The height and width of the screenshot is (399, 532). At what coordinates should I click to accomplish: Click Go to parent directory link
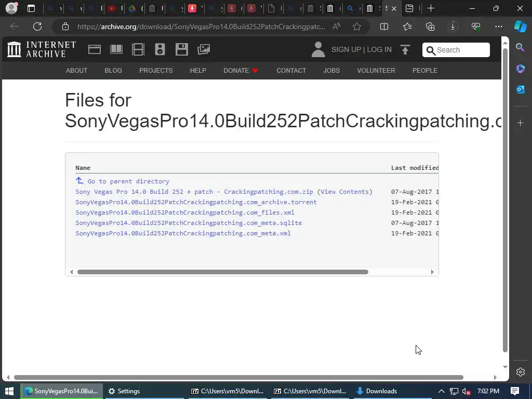[128, 181]
